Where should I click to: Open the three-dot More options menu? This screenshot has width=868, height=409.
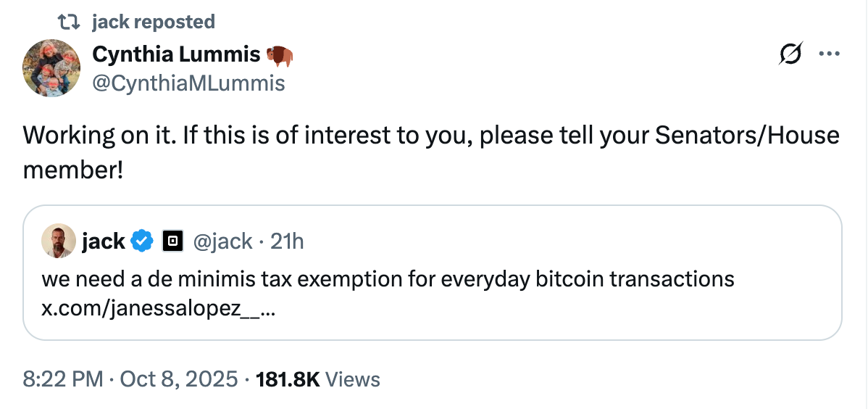click(x=829, y=54)
